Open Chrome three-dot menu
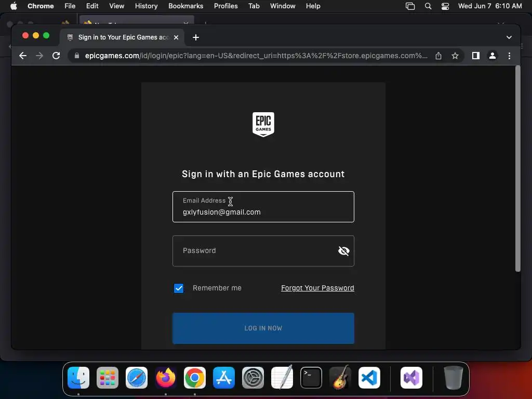Viewport: 532px width, 399px height. coord(509,56)
